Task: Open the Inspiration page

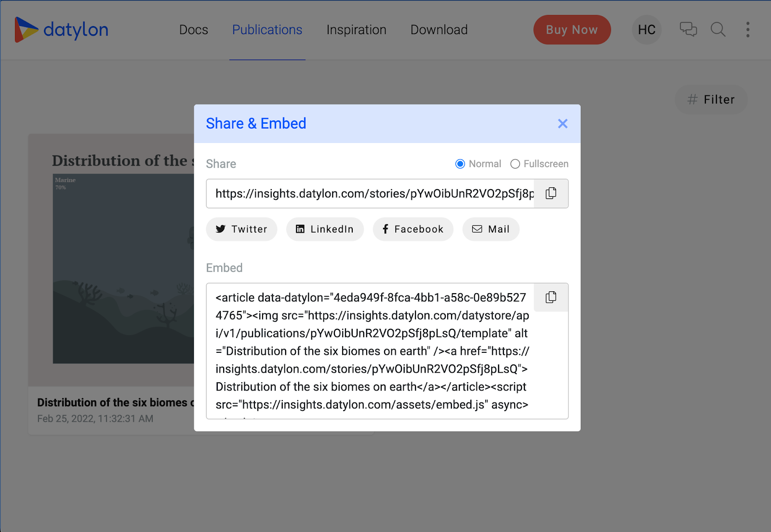Action: click(x=357, y=30)
